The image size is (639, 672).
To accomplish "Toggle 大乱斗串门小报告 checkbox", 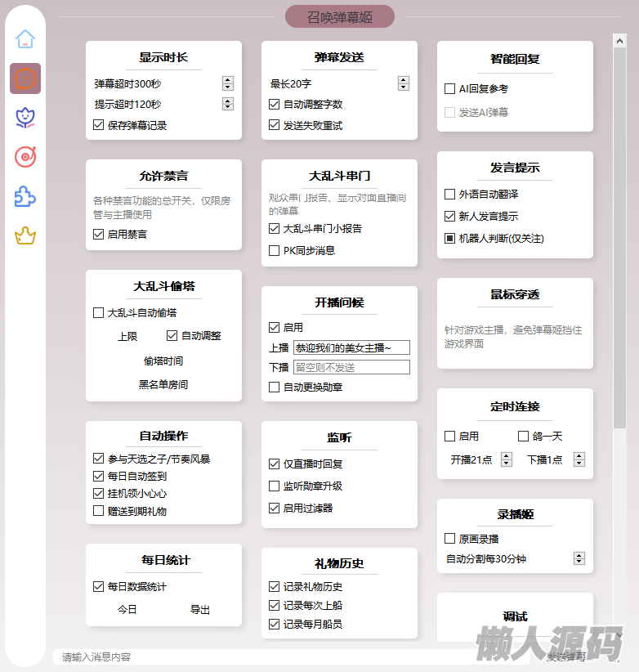I will tap(274, 228).
